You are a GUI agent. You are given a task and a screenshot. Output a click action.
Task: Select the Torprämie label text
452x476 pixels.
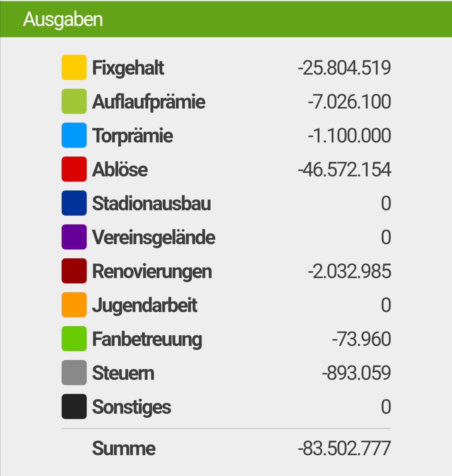pos(132,136)
